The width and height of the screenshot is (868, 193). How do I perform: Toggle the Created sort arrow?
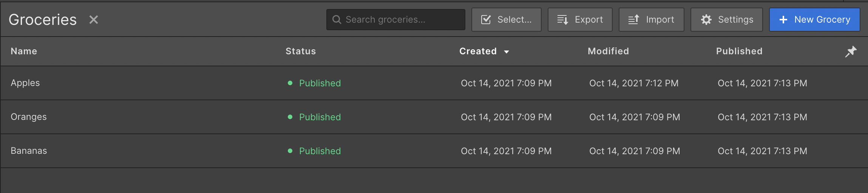507,52
